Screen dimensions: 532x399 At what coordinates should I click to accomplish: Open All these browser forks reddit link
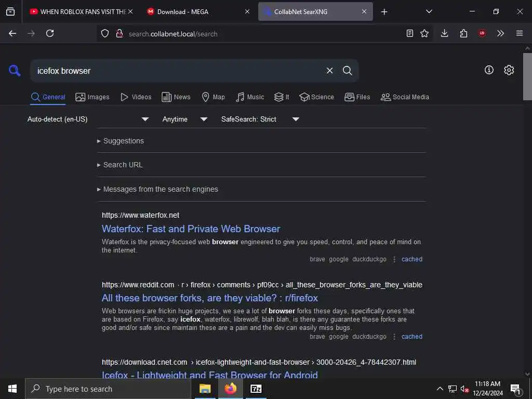pyautogui.click(x=210, y=298)
